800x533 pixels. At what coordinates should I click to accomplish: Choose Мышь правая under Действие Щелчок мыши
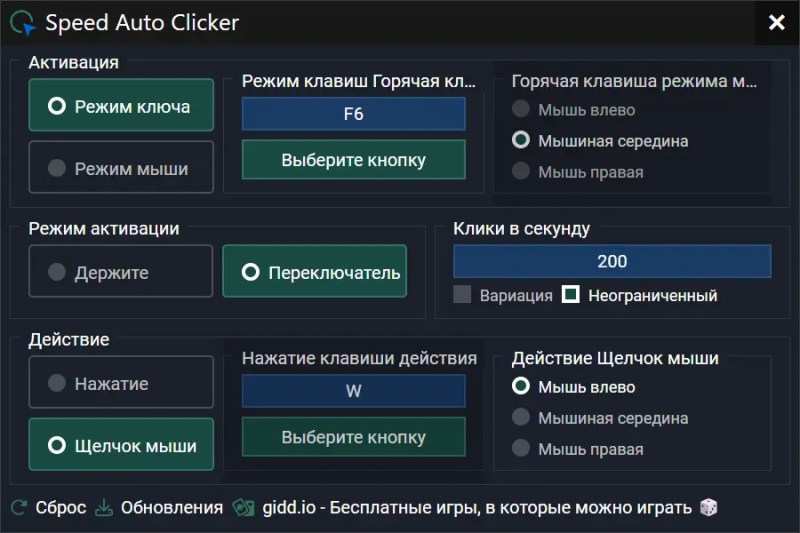click(578, 449)
